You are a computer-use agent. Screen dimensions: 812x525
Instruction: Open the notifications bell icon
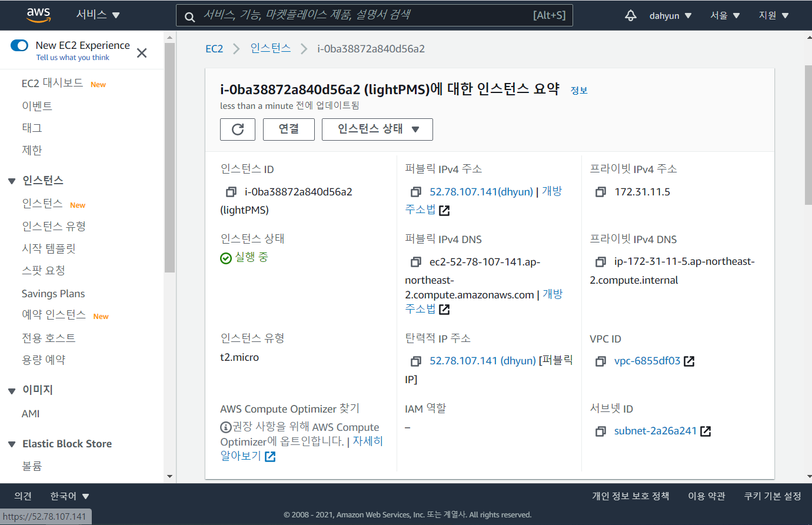631,15
